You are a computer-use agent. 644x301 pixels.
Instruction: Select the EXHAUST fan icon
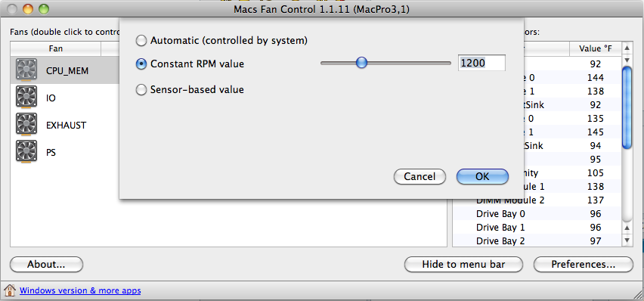point(26,124)
